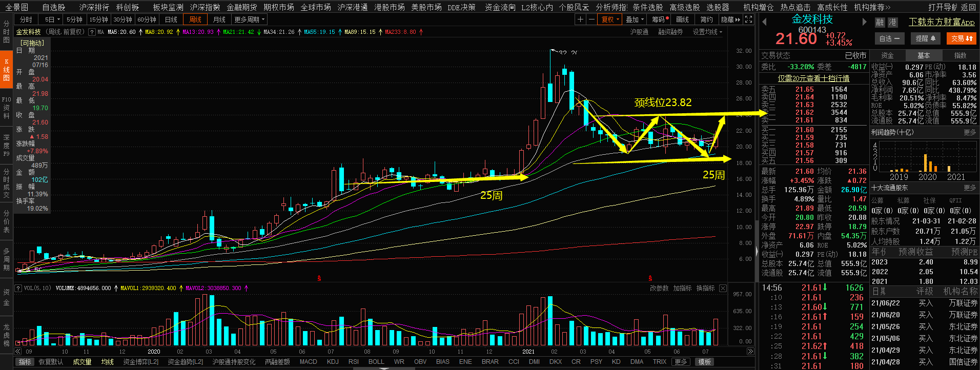Open the 资金 sidebar item

[6, 297]
